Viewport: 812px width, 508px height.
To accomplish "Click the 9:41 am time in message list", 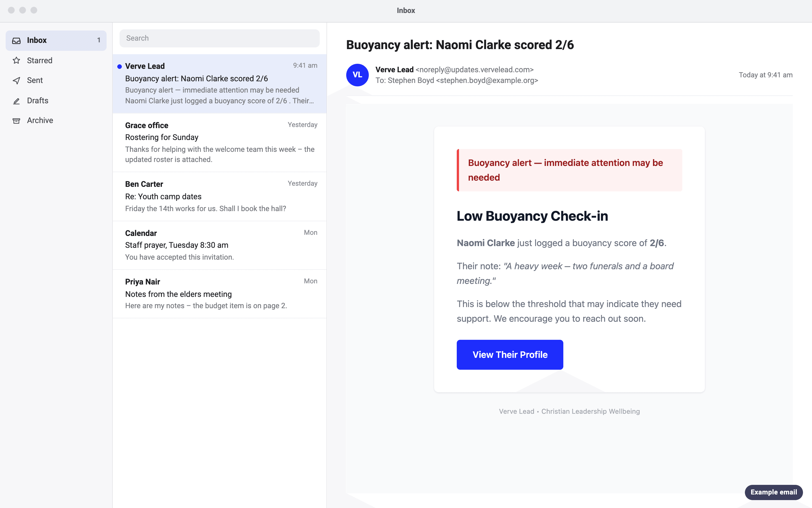I will (305, 65).
